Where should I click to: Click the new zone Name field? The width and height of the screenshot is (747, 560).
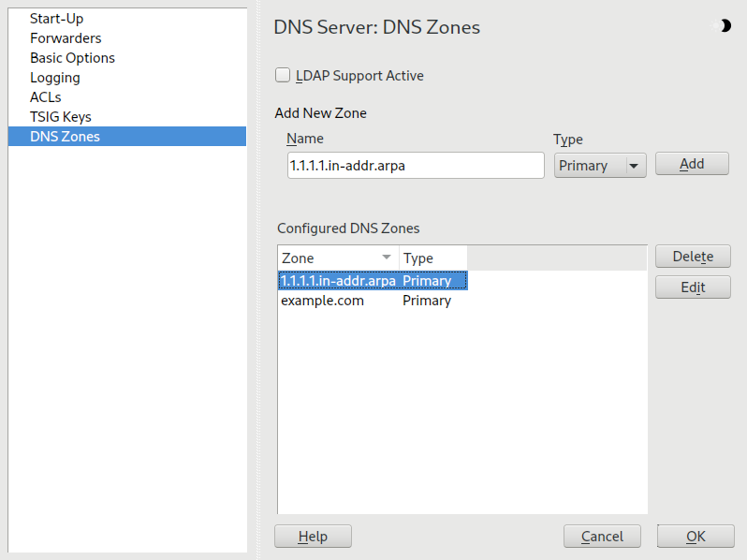pos(415,166)
